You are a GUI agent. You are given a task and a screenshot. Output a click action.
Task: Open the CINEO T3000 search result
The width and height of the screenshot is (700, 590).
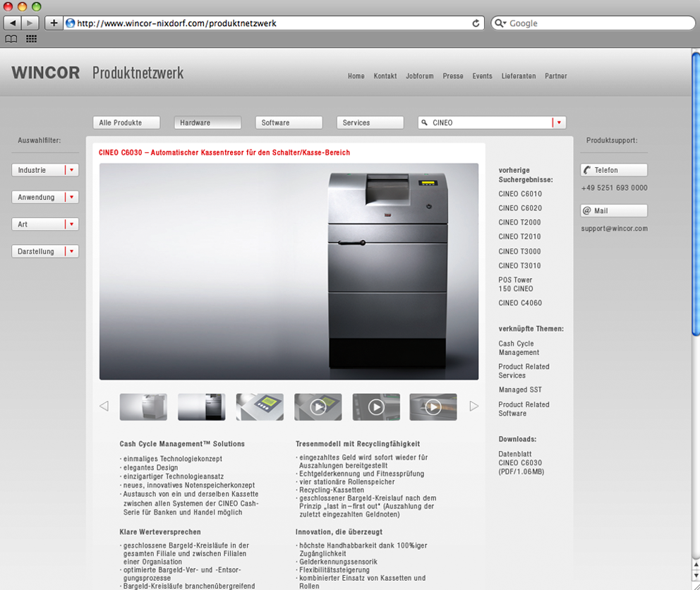pyautogui.click(x=519, y=251)
